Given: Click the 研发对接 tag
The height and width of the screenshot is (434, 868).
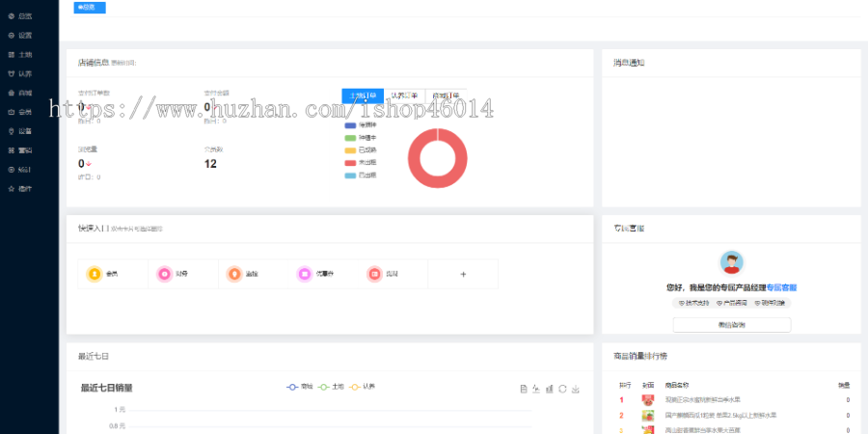Looking at the screenshot, I should tap(770, 303).
